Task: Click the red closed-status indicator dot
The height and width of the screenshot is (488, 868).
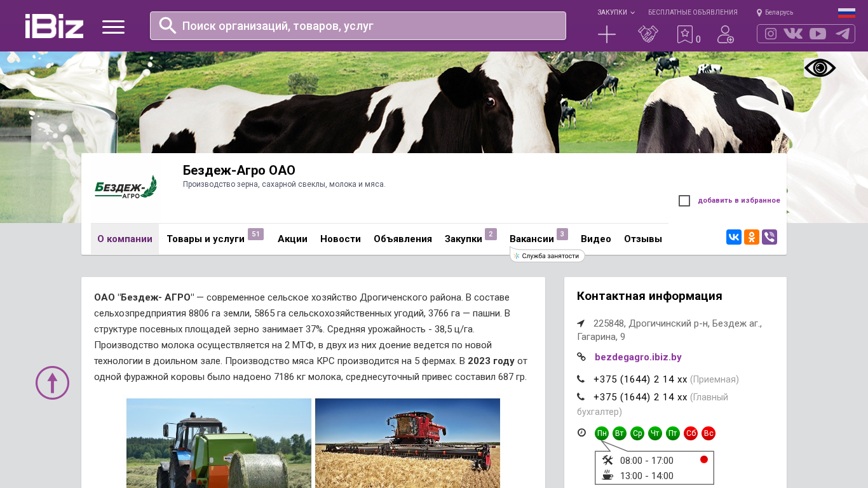Action: point(704,459)
